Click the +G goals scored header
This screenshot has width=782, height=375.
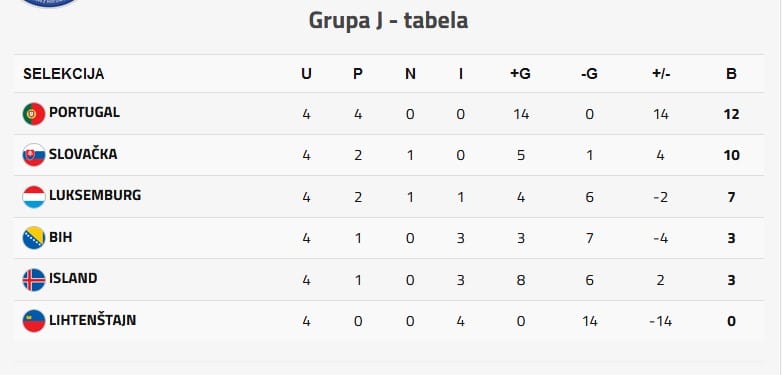(x=520, y=74)
